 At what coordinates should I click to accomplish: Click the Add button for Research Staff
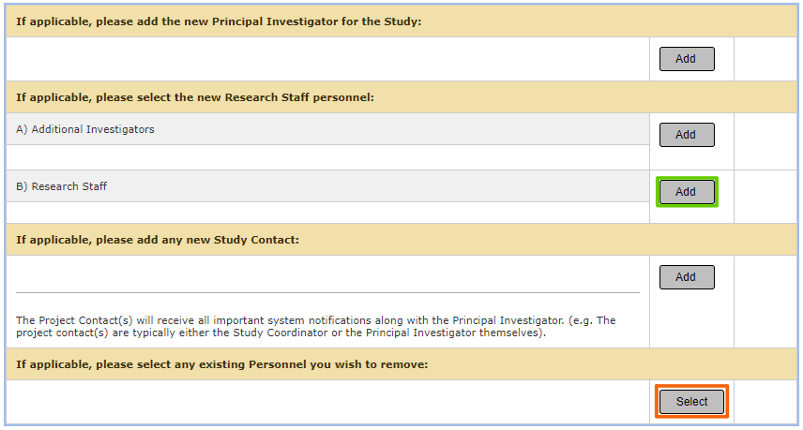[x=686, y=192]
